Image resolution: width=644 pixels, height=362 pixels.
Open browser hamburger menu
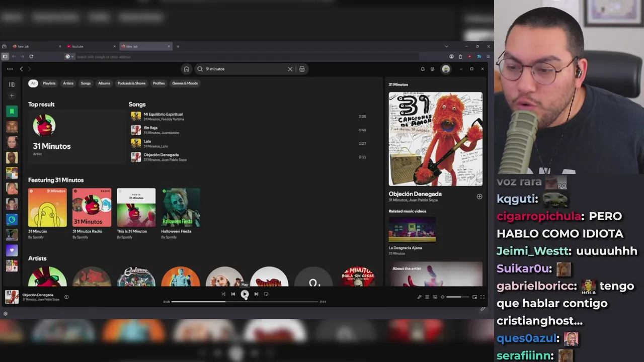(488, 57)
